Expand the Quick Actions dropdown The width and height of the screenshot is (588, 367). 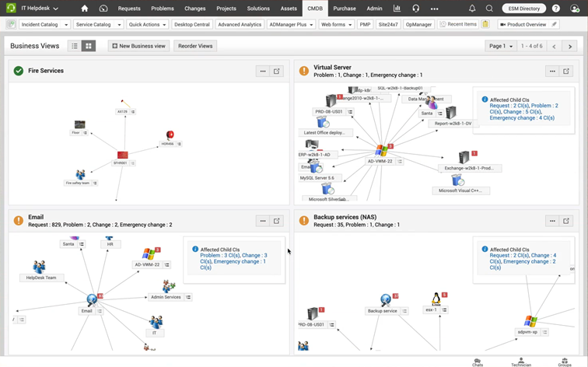tap(148, 25)
